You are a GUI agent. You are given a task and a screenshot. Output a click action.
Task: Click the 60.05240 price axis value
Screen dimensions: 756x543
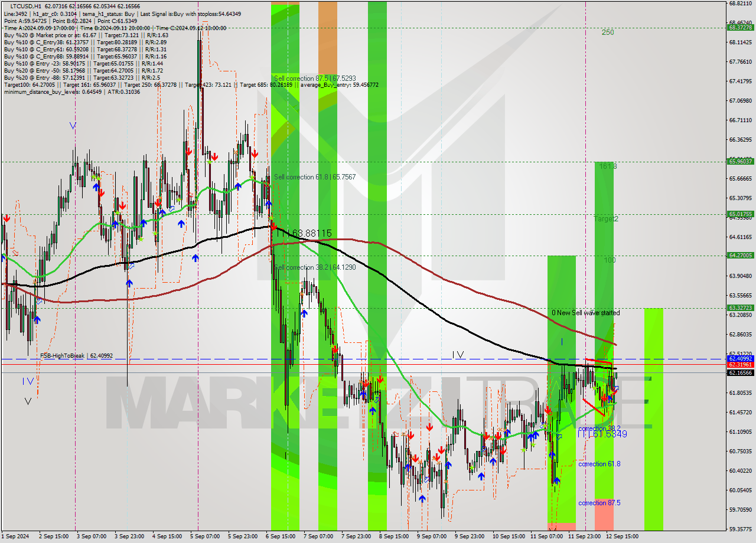click(x=740, y=490)
